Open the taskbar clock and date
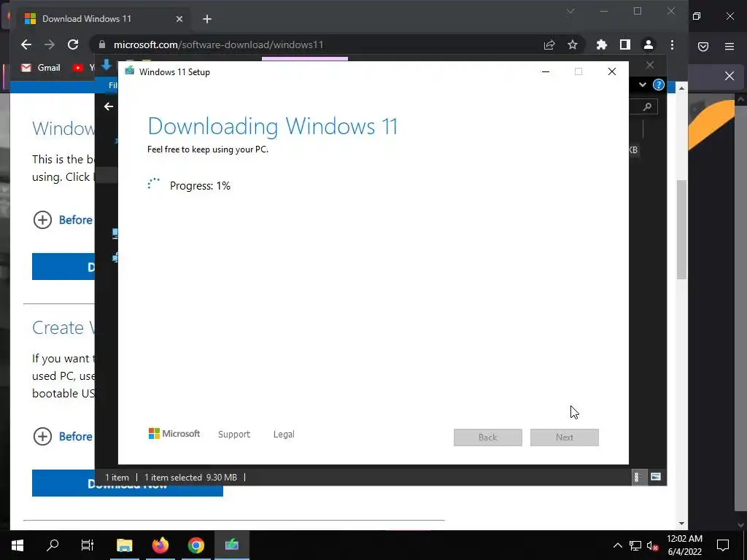 [684, 545]
